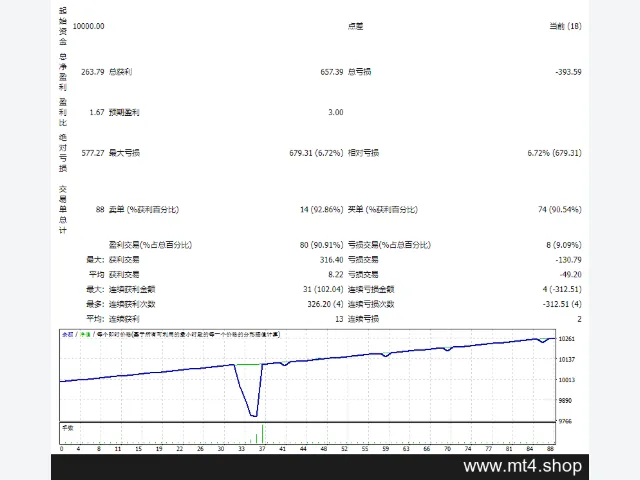Select short positions value 14 (92.86%)

click(x=322, y=209)
